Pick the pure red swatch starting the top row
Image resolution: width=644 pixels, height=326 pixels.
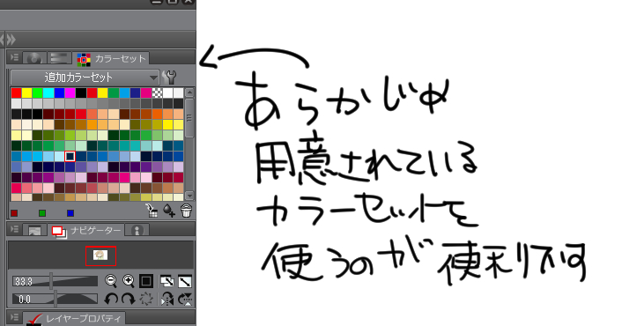point(16,93)
